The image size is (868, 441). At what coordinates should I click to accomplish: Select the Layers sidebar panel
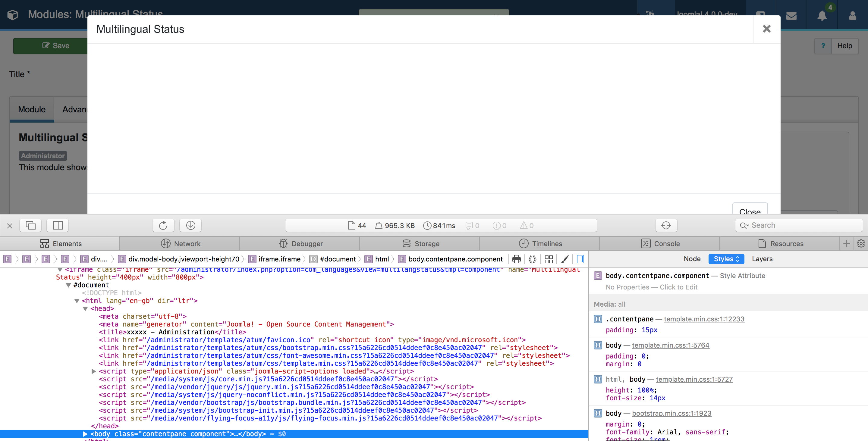[x=762, y=259]
